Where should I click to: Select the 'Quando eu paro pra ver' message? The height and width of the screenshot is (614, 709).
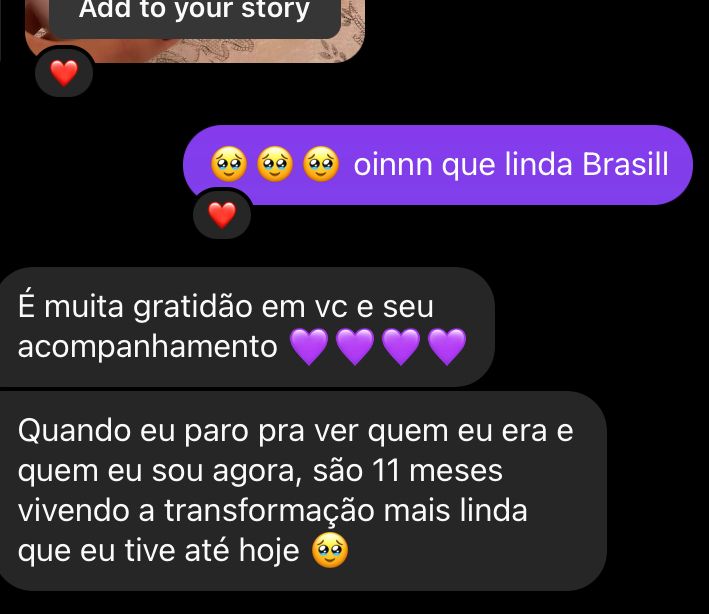pos(303,491)
